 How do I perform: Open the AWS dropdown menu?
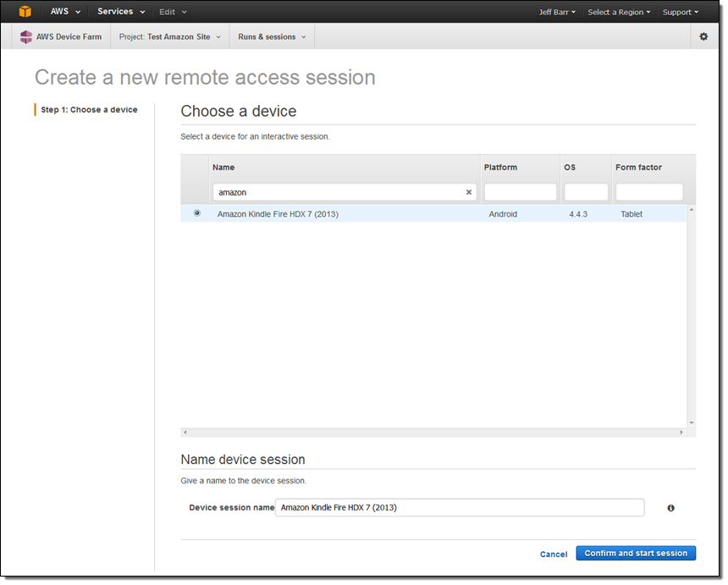pos(65,12)
